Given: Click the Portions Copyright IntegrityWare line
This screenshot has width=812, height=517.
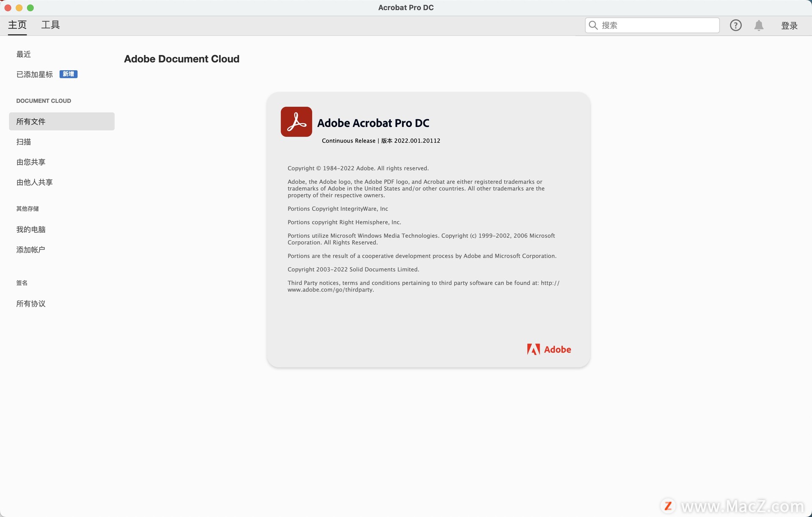Looking at the screenshot, I should (x=338, y=209).
